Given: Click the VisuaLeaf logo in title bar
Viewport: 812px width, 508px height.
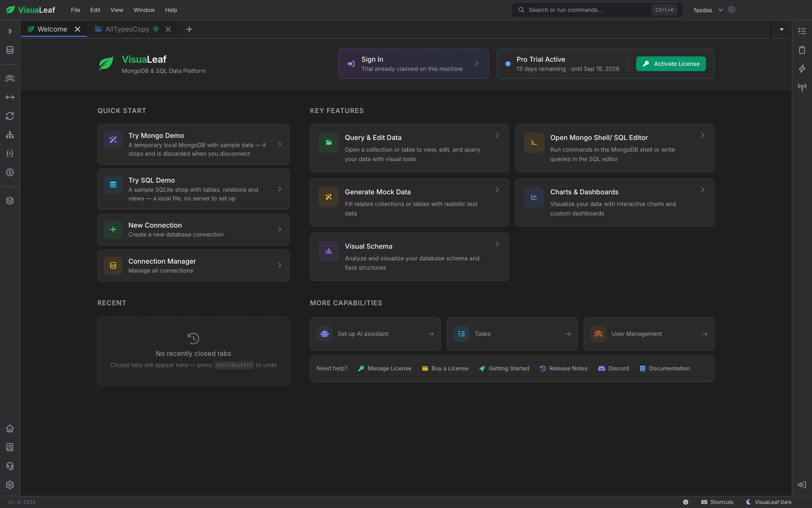Looking at the screenshot, I should pyautogui.click(x=30, y=10).
